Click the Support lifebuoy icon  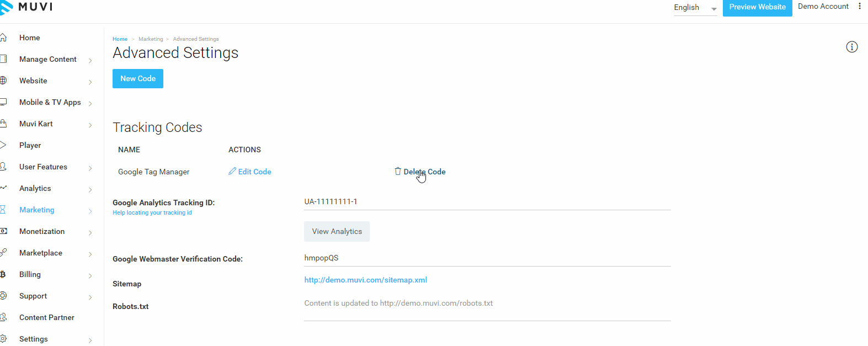[x=3, y=296]
